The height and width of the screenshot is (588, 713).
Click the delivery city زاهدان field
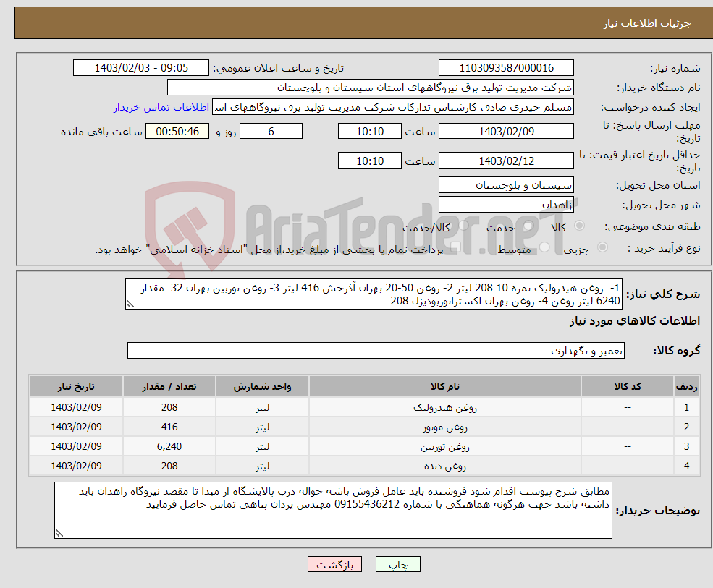pos(506,205)
